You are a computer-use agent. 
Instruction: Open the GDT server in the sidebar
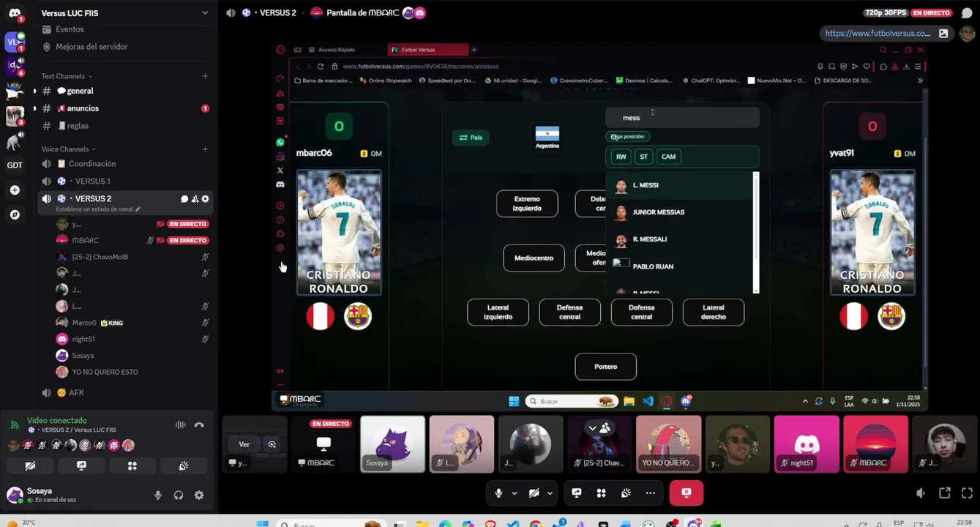(15, 165)
